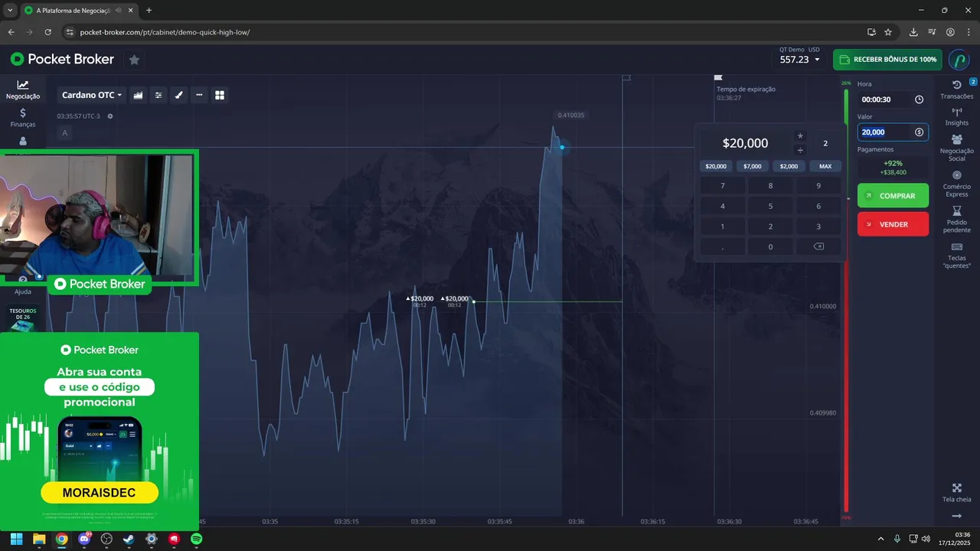Bookmark this page with star icon

888,32
